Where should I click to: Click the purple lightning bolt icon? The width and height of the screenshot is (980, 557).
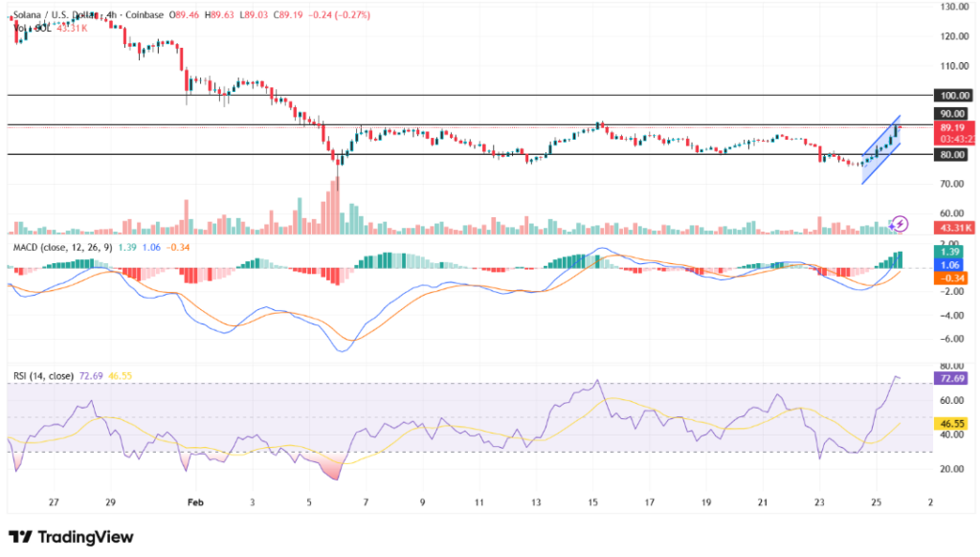900,223
